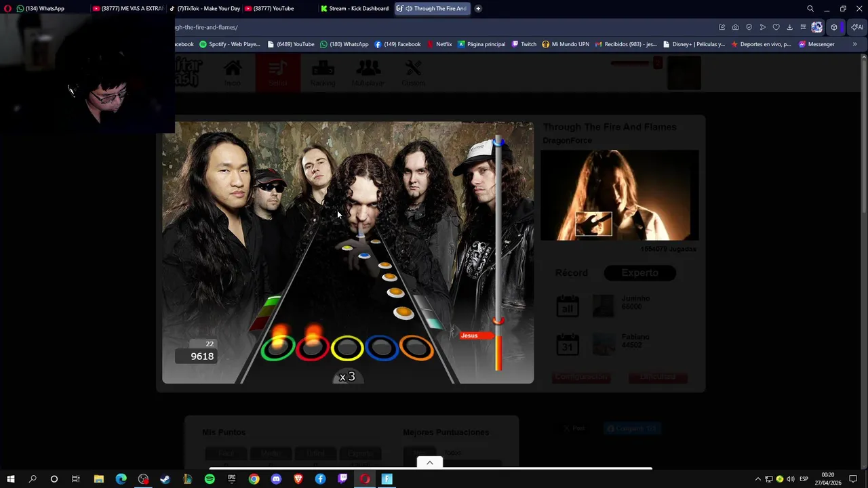
Task: Open Epic Games Launcher from the taskbar
Action: (232, 479)
